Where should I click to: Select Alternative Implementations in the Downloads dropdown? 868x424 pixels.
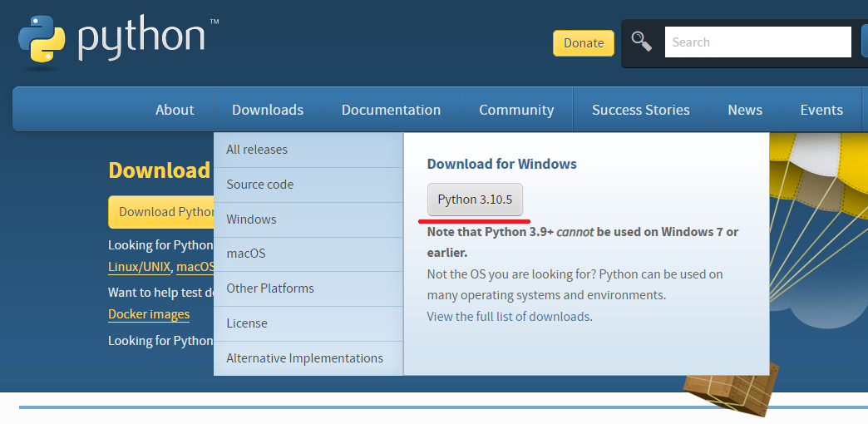pos(308,358)
